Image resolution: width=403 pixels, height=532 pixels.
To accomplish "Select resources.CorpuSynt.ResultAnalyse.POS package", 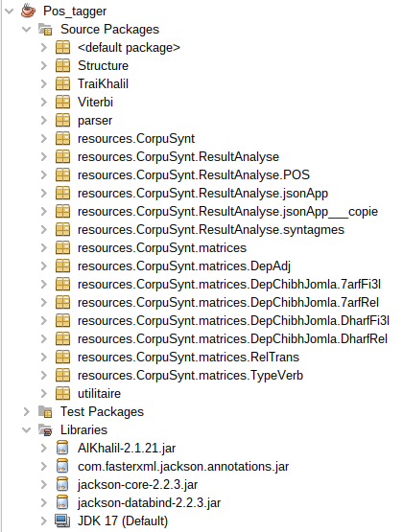I will [194, 174].
